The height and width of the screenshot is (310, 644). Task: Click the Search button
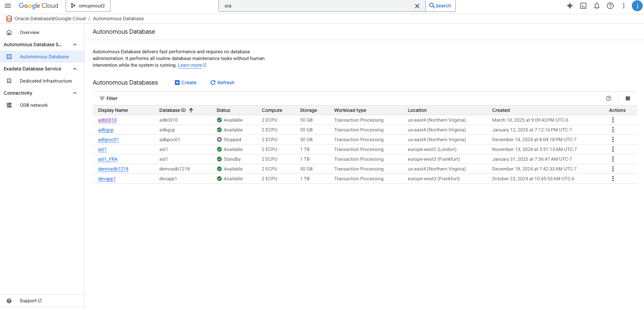[x=440, y=6]
